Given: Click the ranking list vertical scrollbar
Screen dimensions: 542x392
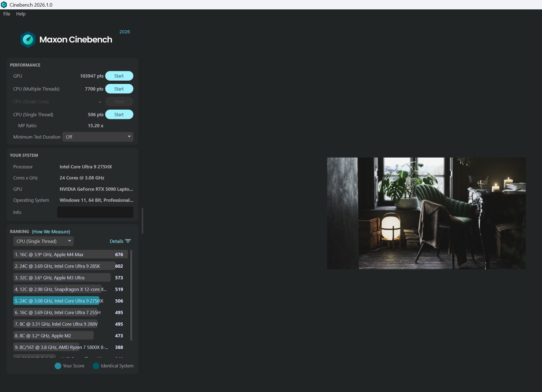Looking at the screenshot, I should [x=131, y=295].
